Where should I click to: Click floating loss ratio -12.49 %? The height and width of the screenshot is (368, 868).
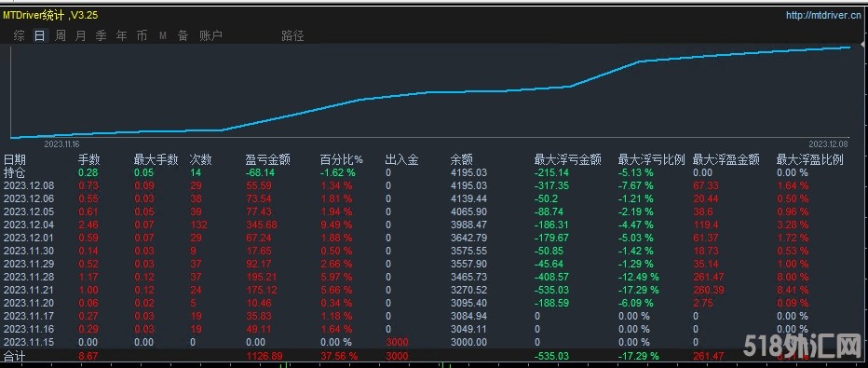click(639, 277)
